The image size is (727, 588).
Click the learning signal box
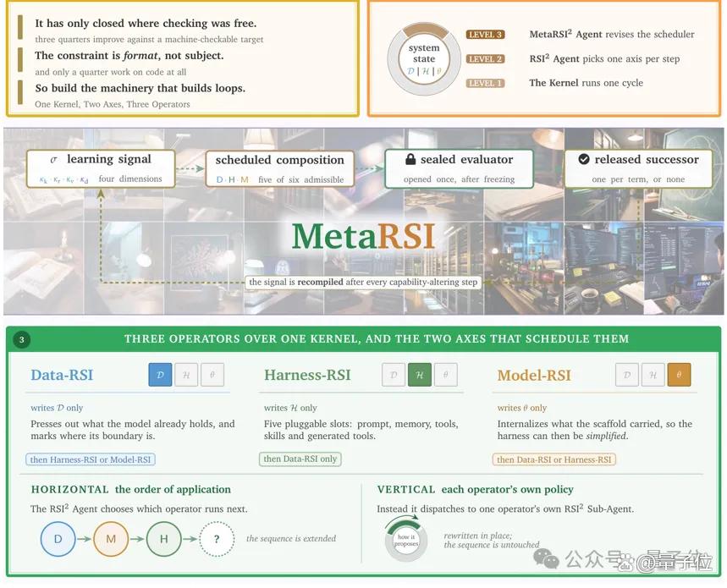[101, 168]
